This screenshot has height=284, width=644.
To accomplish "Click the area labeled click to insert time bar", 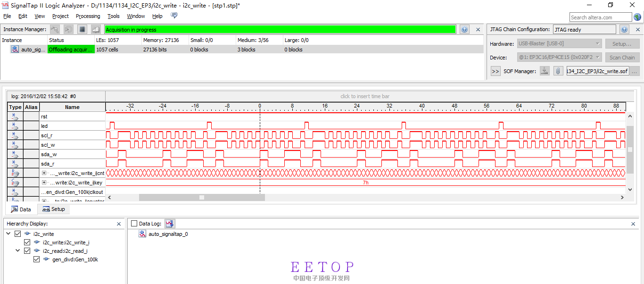I will coord(364,96).
